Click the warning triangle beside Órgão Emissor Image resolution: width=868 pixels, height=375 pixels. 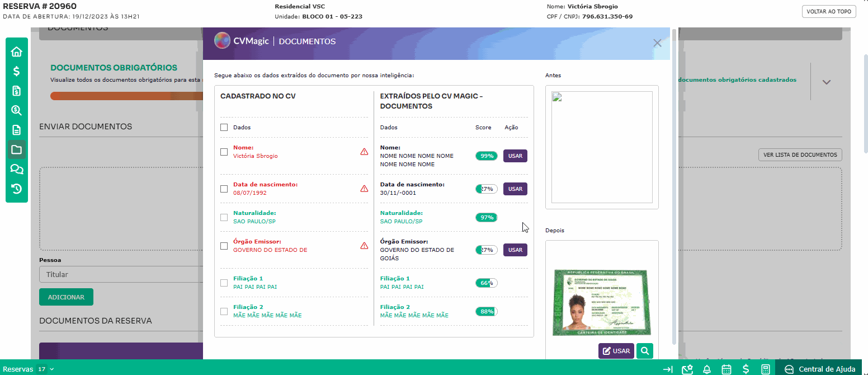tap(364, 246)
